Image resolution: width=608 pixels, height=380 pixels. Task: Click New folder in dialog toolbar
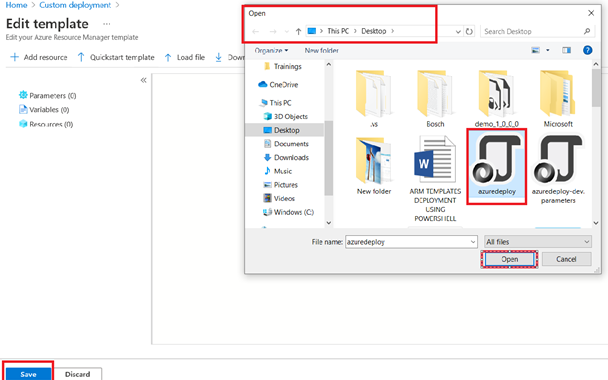[321, 50]
